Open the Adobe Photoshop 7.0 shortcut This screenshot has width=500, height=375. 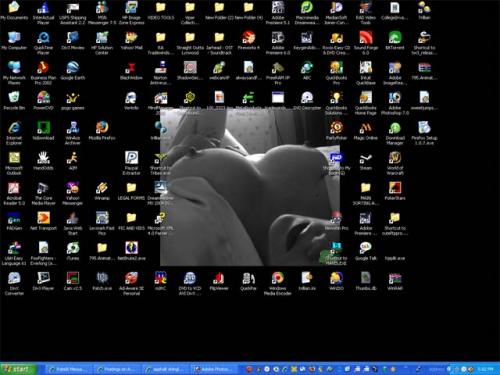[x=395, y=103]
